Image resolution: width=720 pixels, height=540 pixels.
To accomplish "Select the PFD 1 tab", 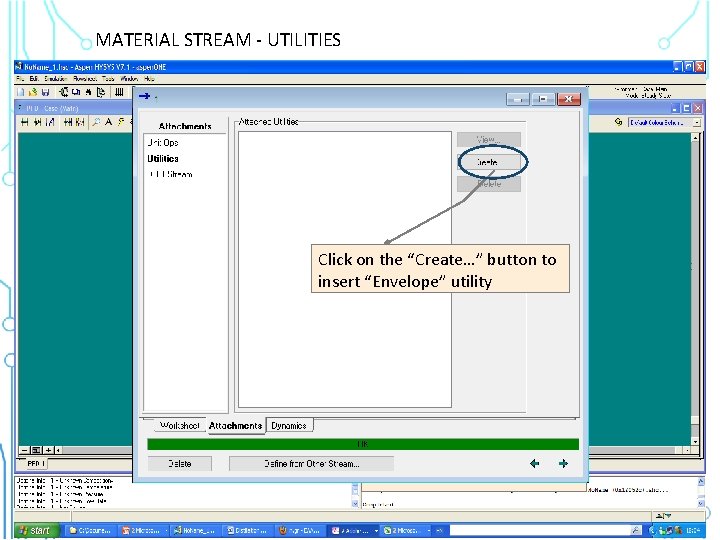I will (35, 464).
